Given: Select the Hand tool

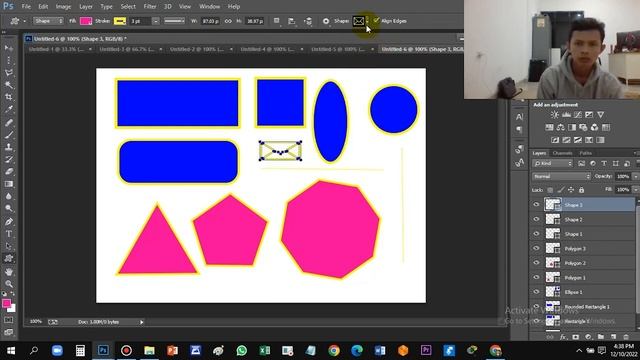Looking at the screenshot, I should point(9,271).
